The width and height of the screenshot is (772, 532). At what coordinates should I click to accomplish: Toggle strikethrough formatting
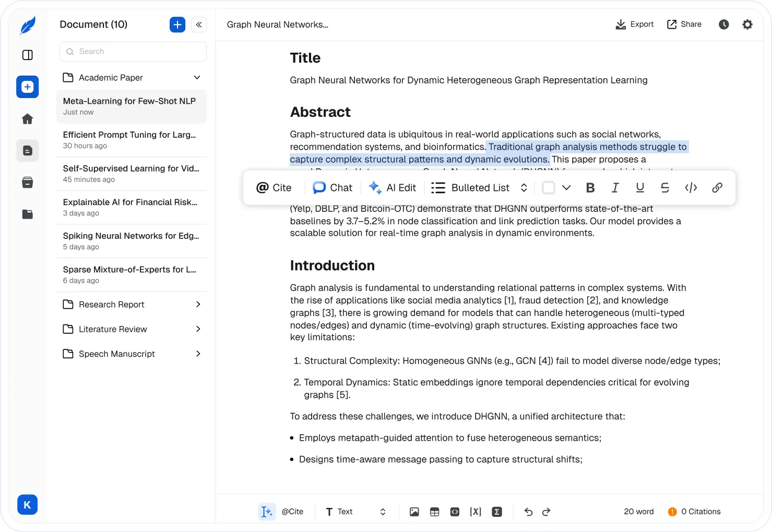[665, 188]
